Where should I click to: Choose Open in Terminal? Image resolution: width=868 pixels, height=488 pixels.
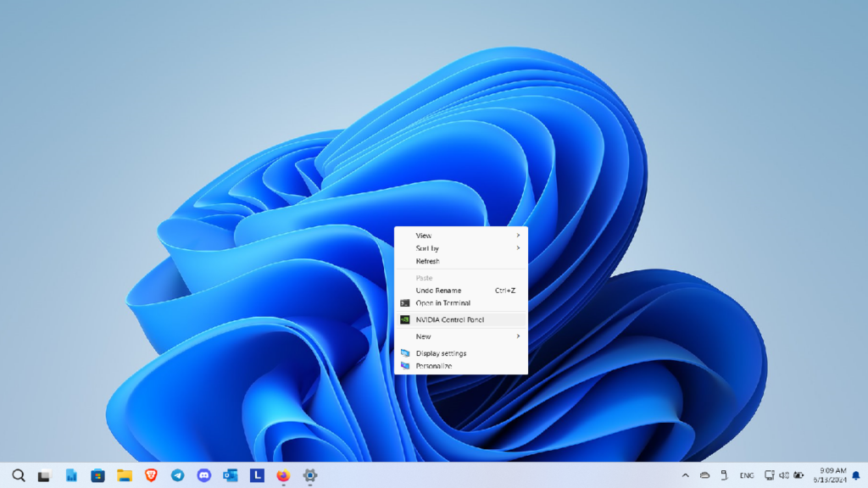click(x=460, y=303)
